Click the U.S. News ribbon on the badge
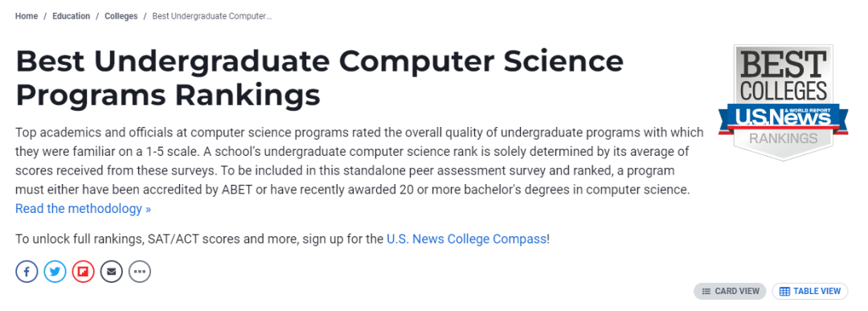 [783, 118]
